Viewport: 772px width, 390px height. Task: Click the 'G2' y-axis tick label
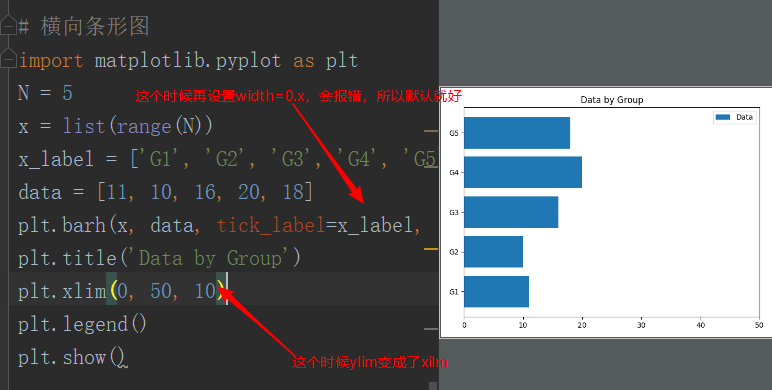pos(453,252)
